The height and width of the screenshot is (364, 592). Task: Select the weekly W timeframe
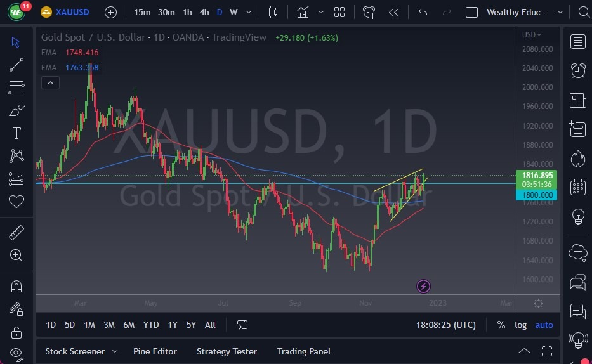tap(234, 13)
